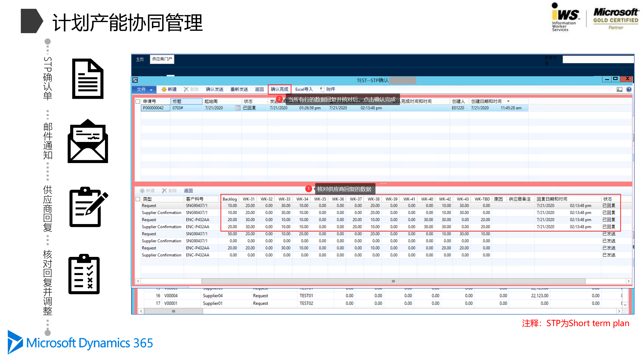This screenshot has width=644, height=361.
Task: Click Supplier04 in the background window
Action: point(213,296)
